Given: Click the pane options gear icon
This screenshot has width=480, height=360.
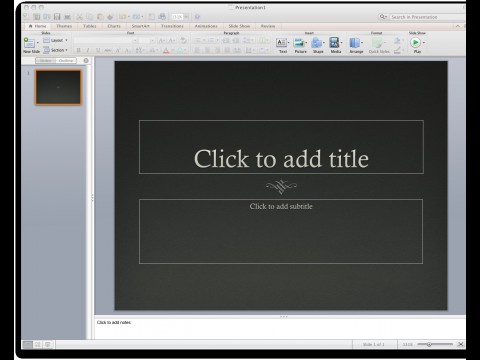Looking at the screenshot, I should click(86, 61).
